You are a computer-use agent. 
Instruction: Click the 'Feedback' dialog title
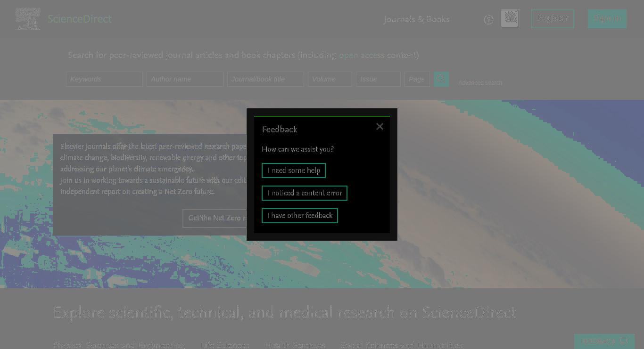[280, 130]
